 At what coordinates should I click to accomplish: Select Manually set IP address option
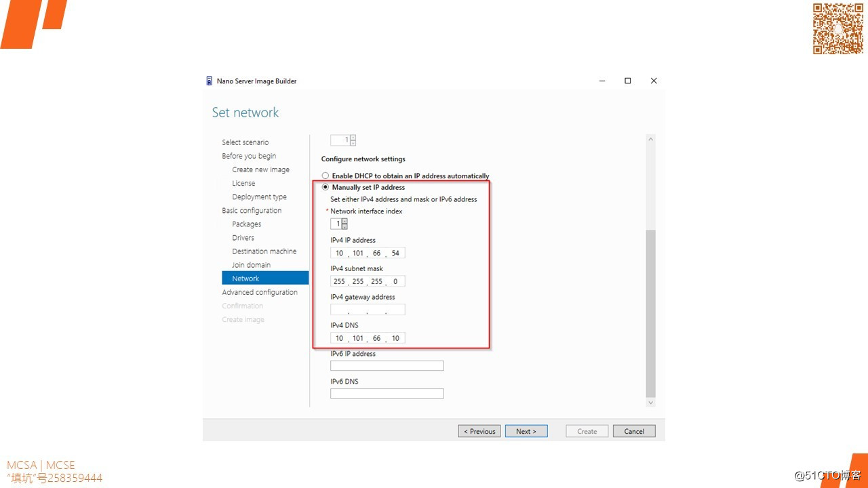click(325, 187)
